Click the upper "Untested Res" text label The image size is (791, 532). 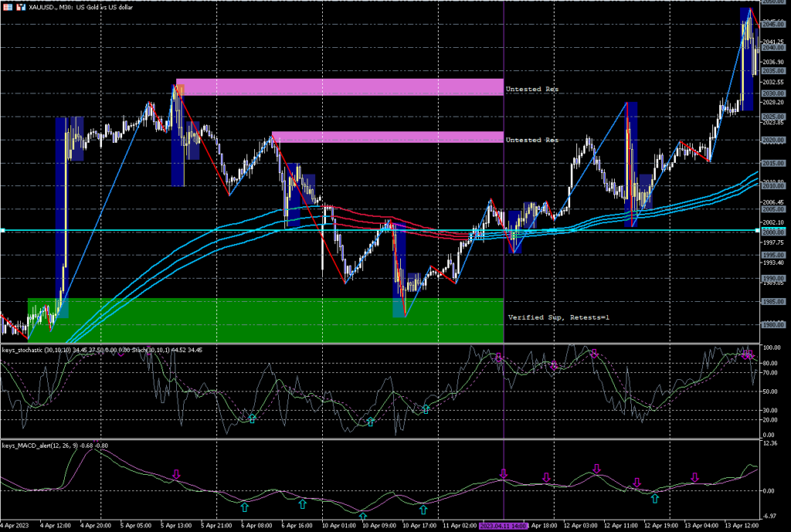531,90
